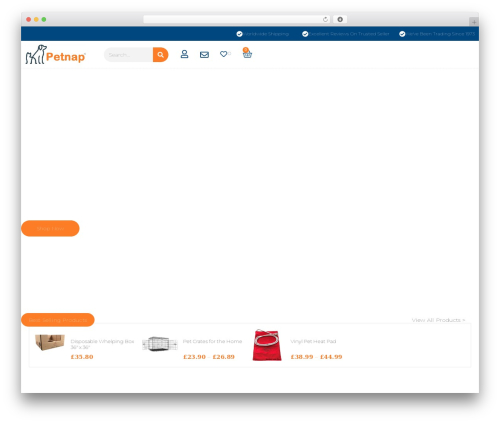This screenshot has height=423, width=500.
Task: Open Pet Crates for the Home image
Action: [160, 344]
